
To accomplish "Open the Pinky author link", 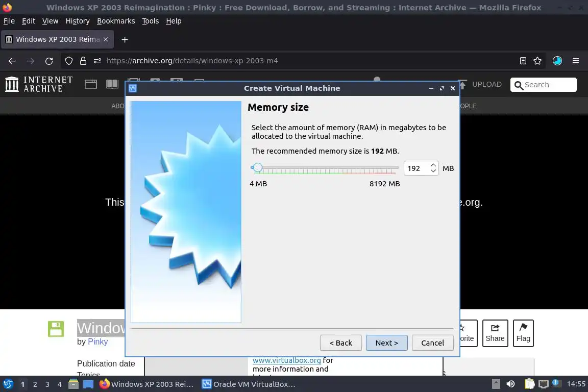I will [x=97, y=342].
